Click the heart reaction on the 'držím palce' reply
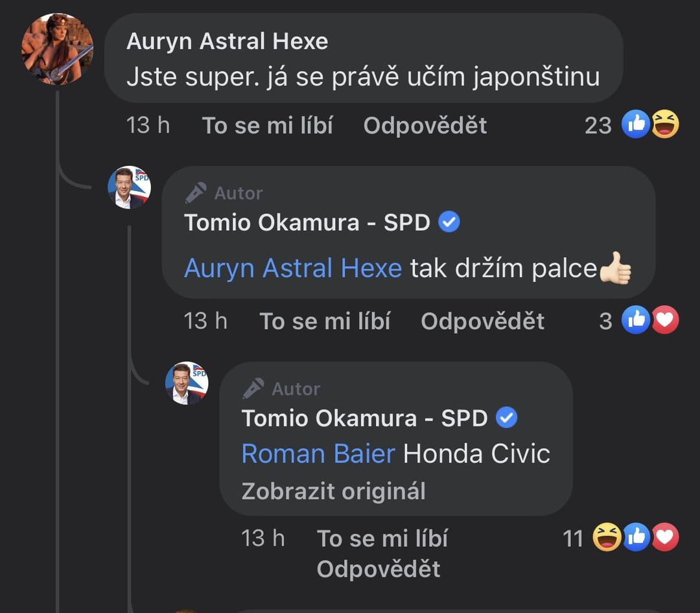Image resolution: width=700 pixels, height=613 pixels. [x=665, y=319]
